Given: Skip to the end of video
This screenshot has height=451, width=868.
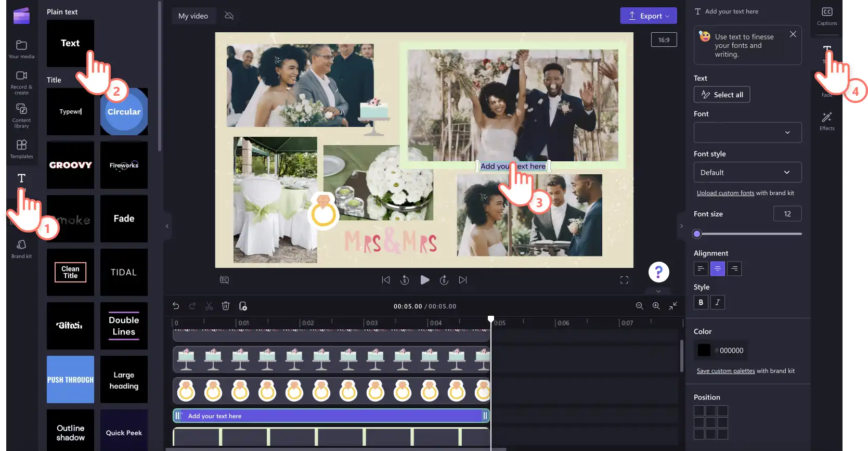Looking at the screenshot, I should [463, 280].
